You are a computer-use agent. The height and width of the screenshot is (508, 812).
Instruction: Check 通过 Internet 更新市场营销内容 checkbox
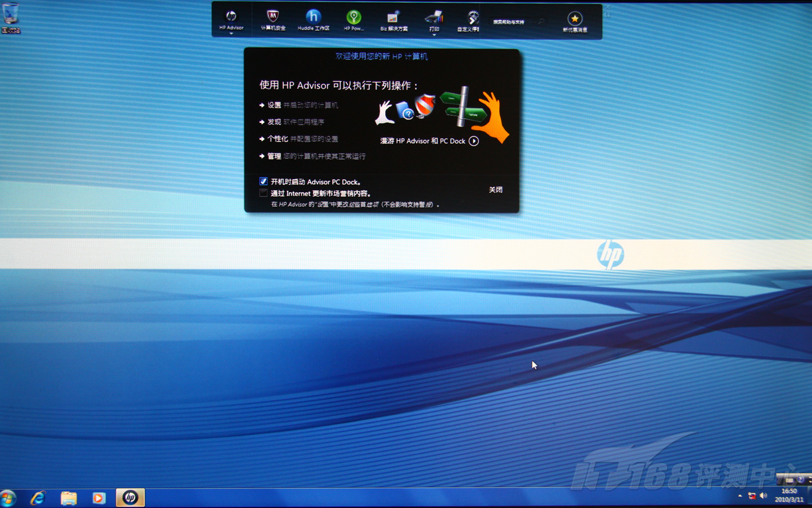click(x=263, y=193)
